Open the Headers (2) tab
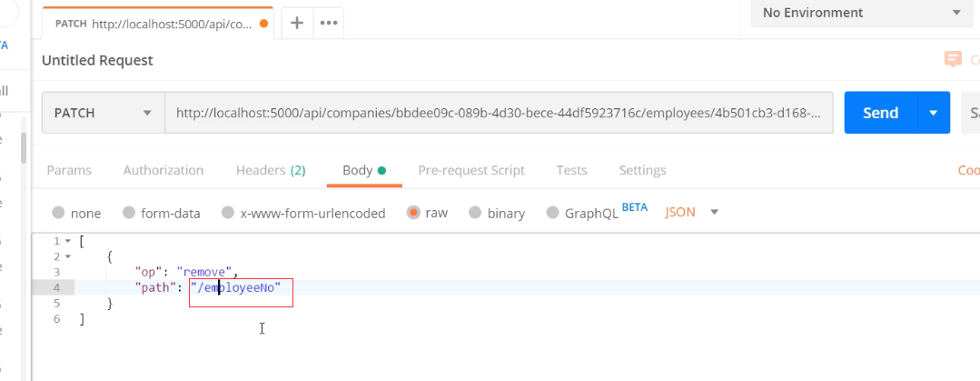This screenshot has width=980, height=381. (x=271, y=170)
